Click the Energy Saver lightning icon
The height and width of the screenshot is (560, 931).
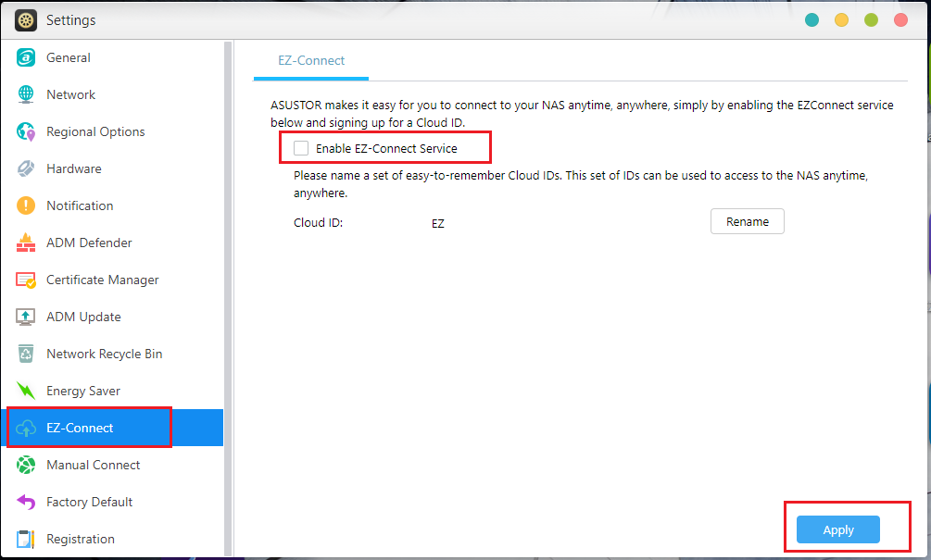click(26, 391)
